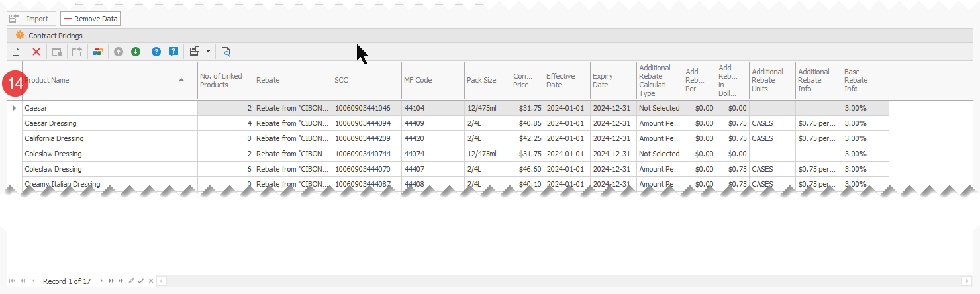Expand the Caesar row indicator arrow
The image size is (980, 294).
click(15, 107)
